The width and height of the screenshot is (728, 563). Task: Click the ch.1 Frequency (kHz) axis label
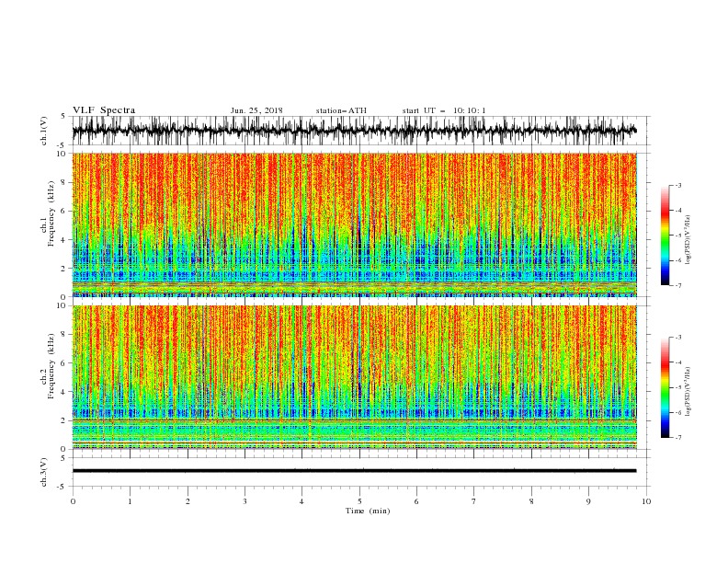tap(48, 213)
